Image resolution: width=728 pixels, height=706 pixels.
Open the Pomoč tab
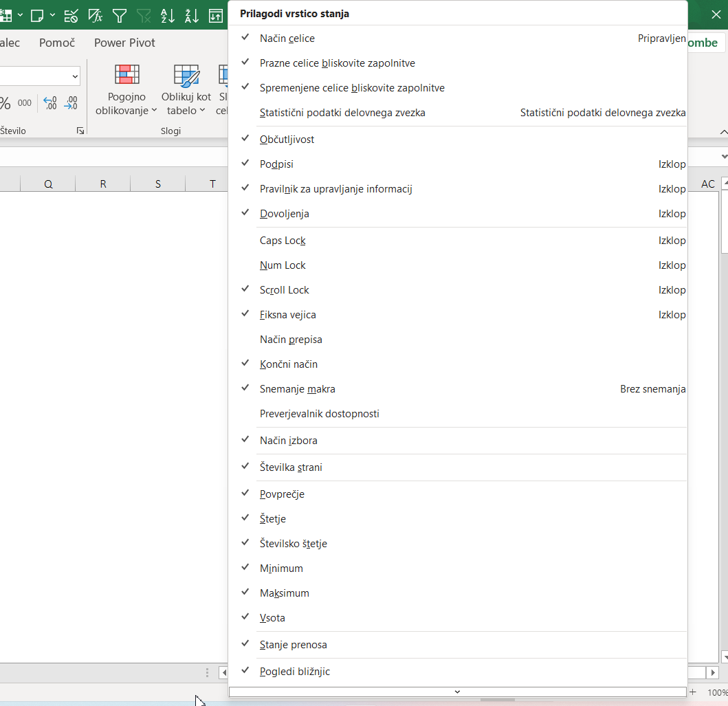[57, 43]
